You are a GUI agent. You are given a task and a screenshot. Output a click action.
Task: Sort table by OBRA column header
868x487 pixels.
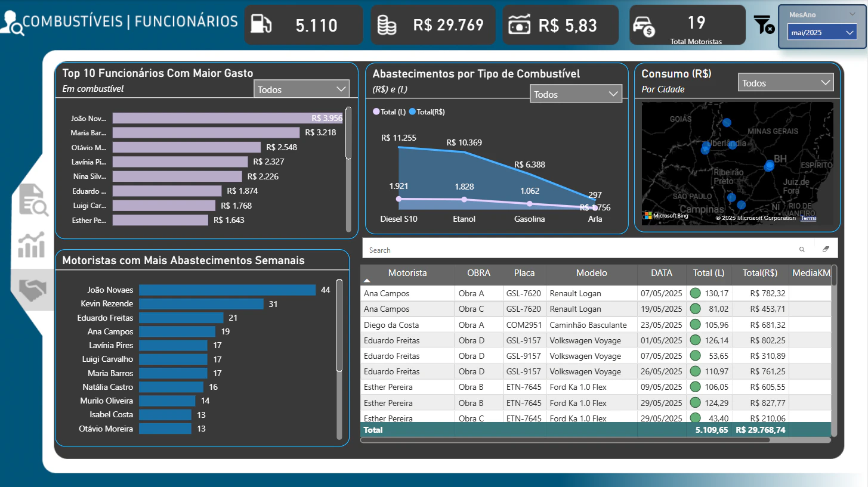(478, 273)
